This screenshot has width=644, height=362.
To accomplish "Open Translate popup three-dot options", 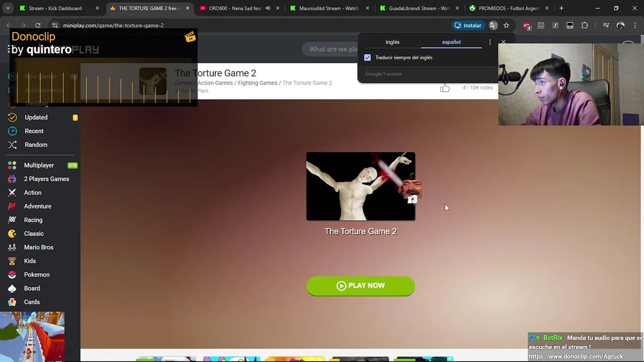I will point(490,42).
